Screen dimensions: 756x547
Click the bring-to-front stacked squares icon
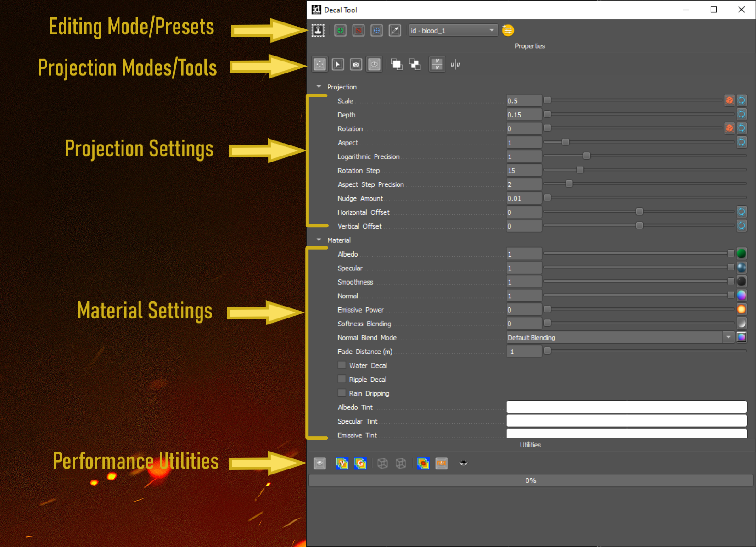397,64
